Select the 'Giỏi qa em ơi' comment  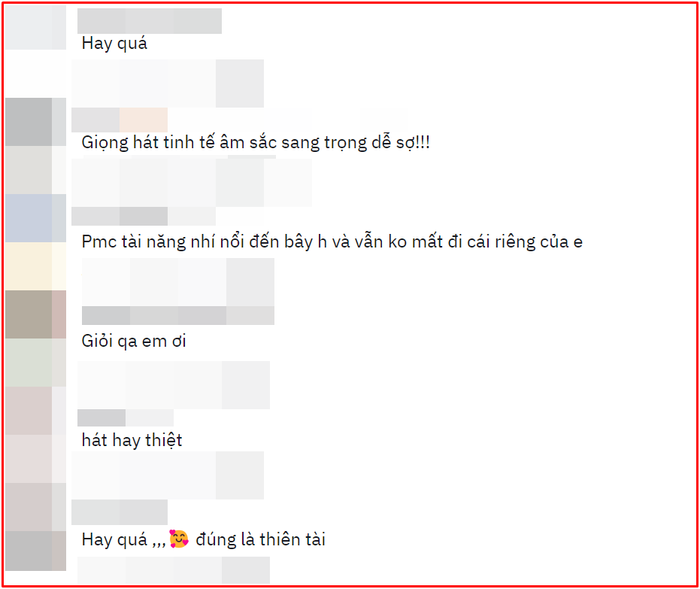pyautogui.click(x=134, y=342)
